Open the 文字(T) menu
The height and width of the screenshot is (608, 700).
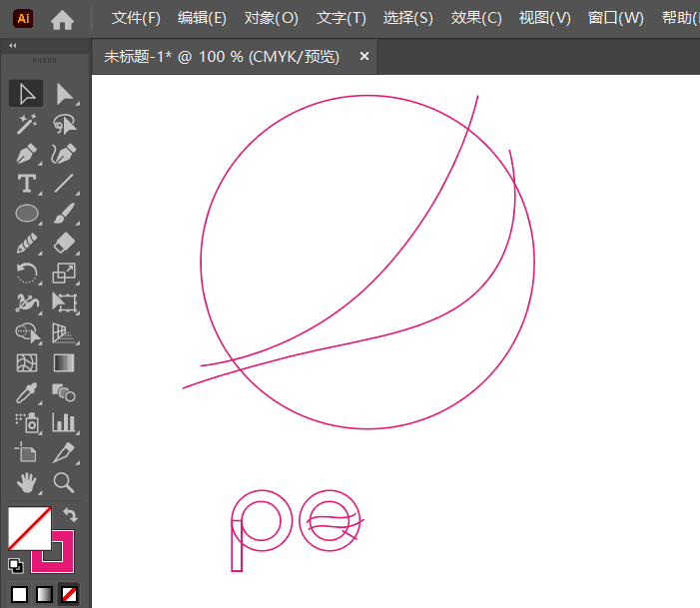click(342, 18)
